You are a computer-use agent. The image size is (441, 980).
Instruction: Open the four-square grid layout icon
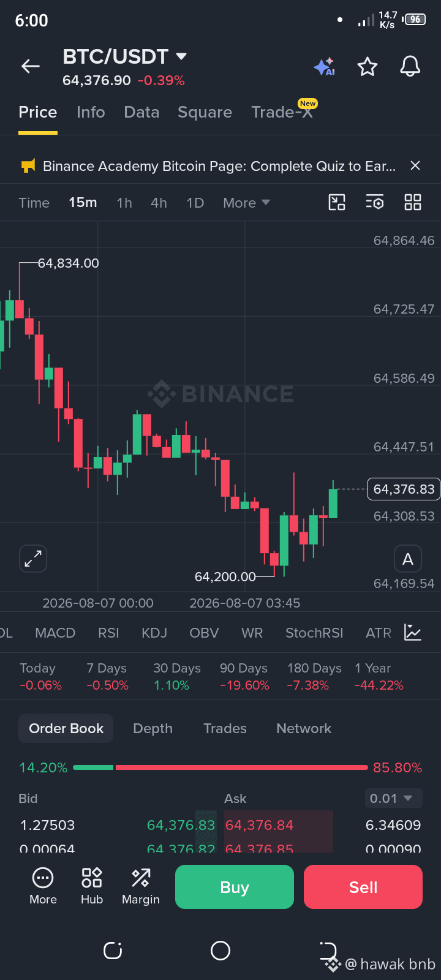click(413, 202)
